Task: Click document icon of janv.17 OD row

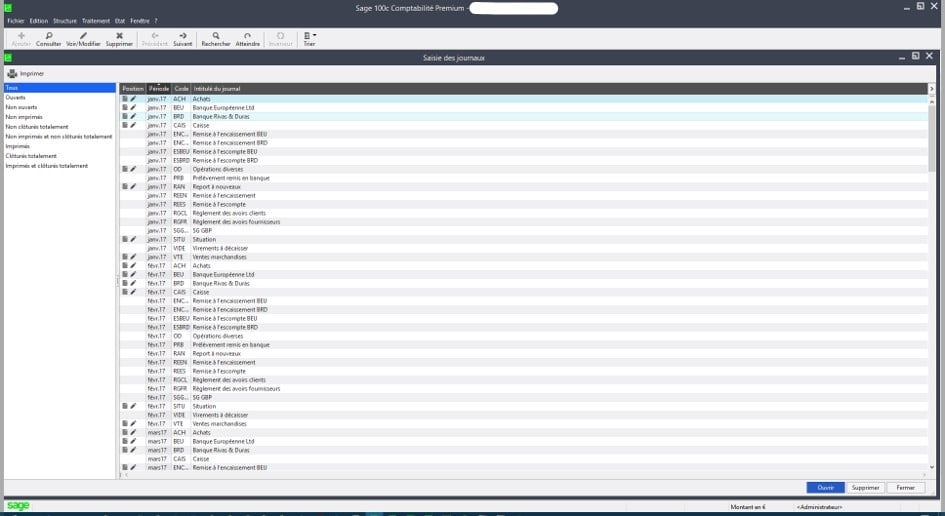Action: (x=125, y=169)
